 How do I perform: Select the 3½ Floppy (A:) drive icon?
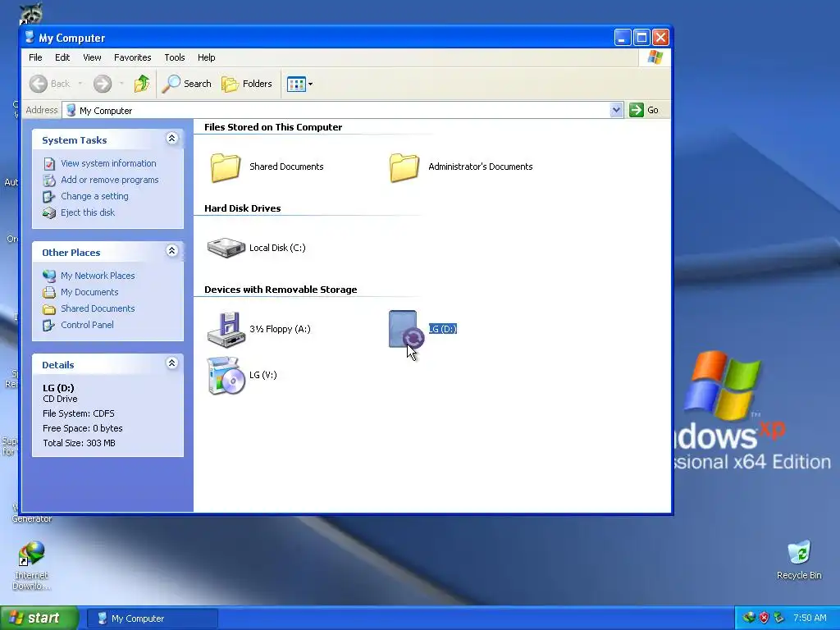coord(226,330)
